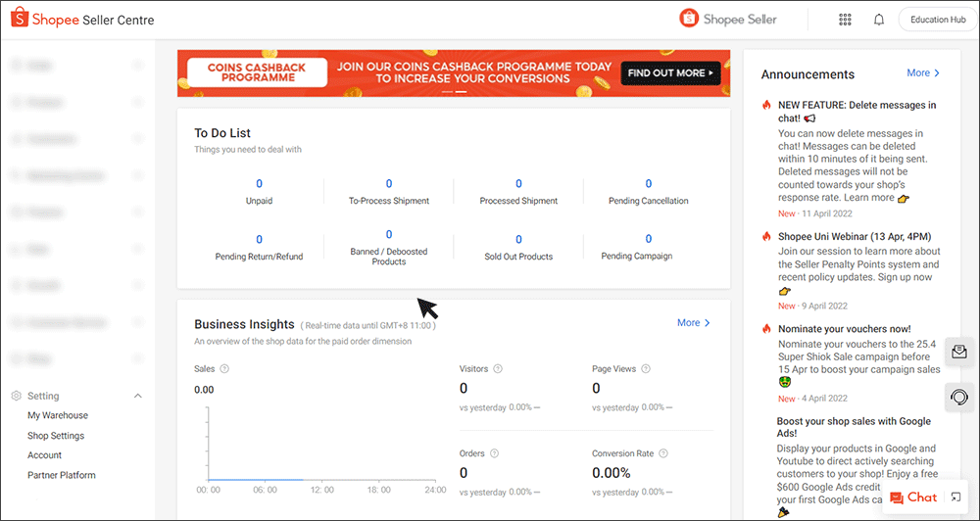Open Pending Campaign count

(x=648, y=239)
